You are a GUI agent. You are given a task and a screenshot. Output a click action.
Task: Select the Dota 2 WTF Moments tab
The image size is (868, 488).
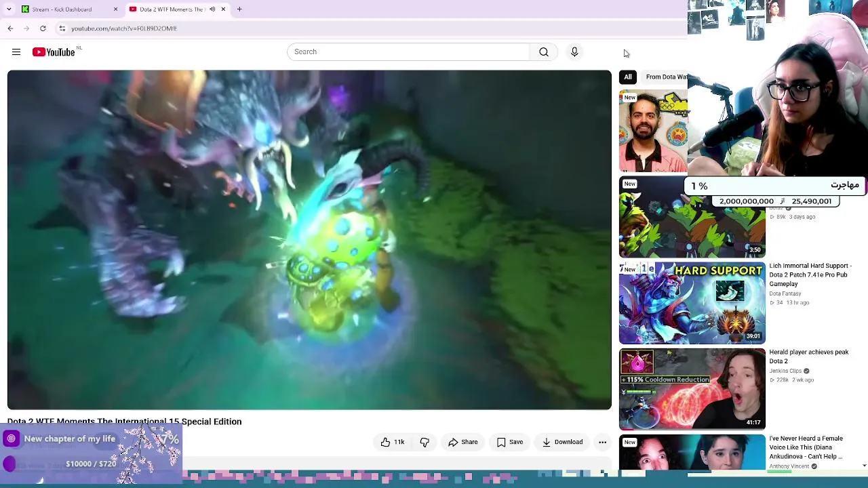(x=178, y=9)
